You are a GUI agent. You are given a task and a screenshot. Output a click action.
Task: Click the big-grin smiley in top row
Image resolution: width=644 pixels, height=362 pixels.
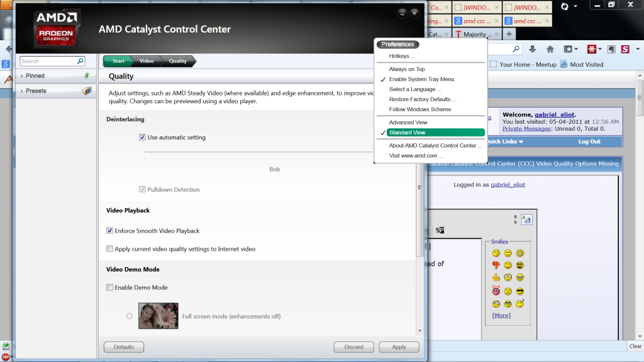coord(520,253)
